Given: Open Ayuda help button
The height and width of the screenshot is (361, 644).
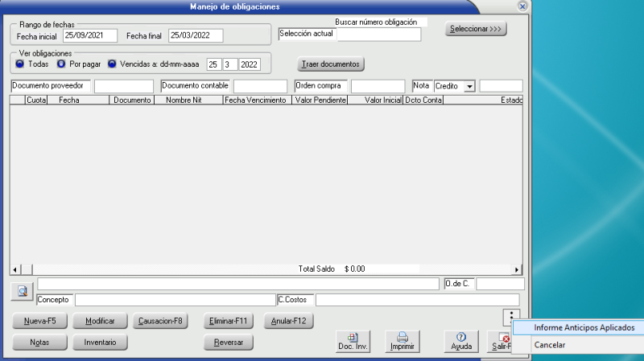Looking at the screenshot, I should point(461,342).
